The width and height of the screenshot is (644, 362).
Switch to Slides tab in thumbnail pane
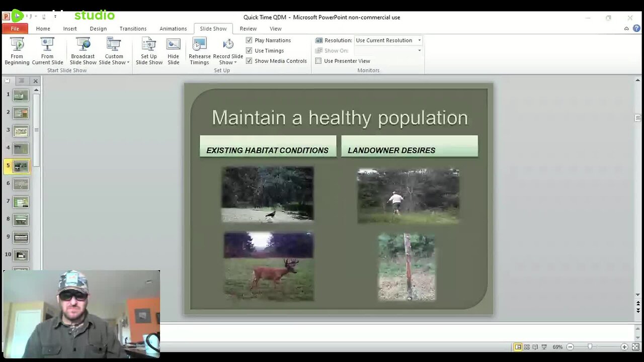(x=8, y=81)
